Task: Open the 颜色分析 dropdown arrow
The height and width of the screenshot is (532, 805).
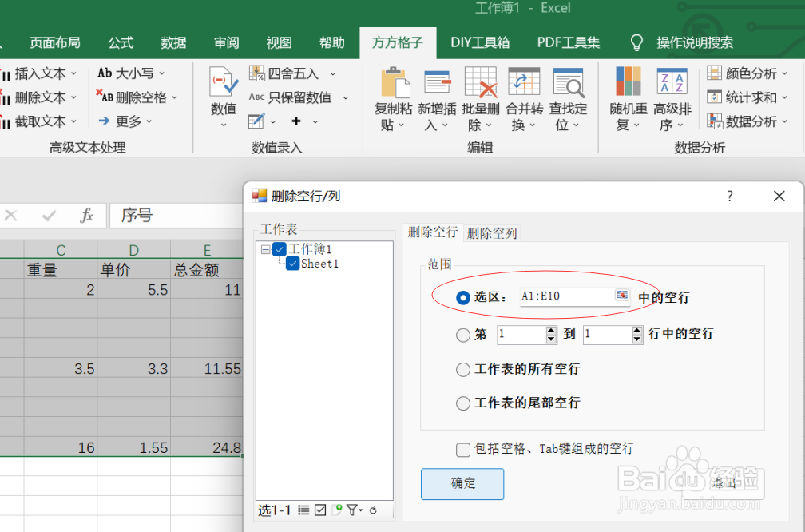Action: 784,74
